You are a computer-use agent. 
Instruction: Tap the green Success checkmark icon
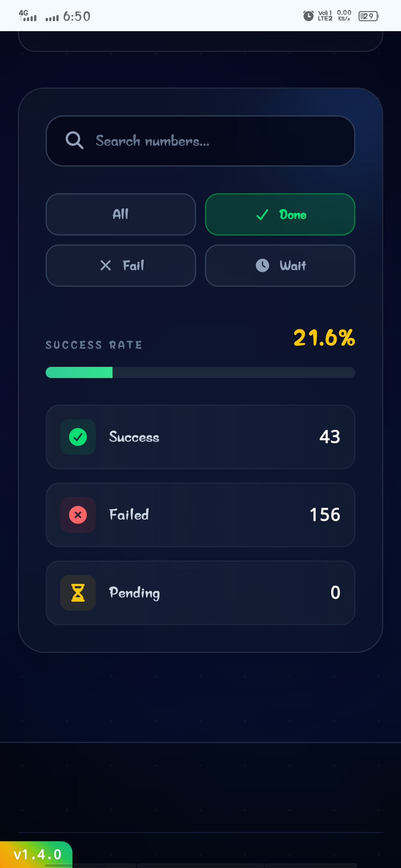click(78, 437)
